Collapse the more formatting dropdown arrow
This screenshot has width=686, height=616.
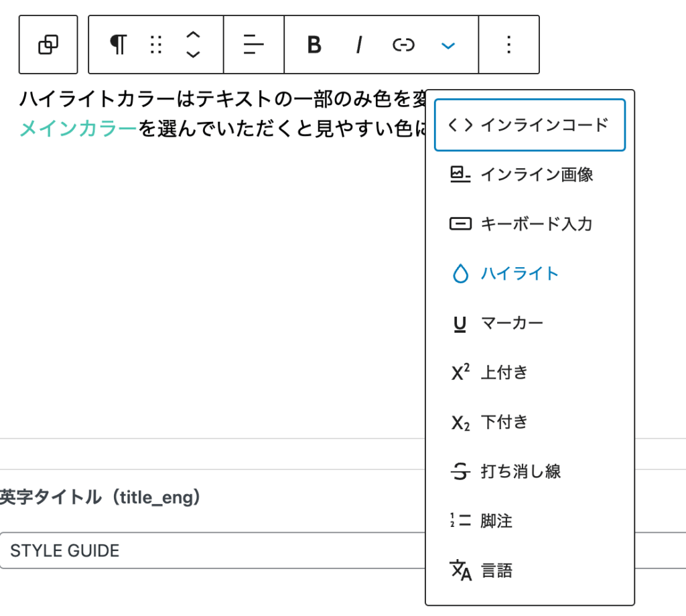448,45
